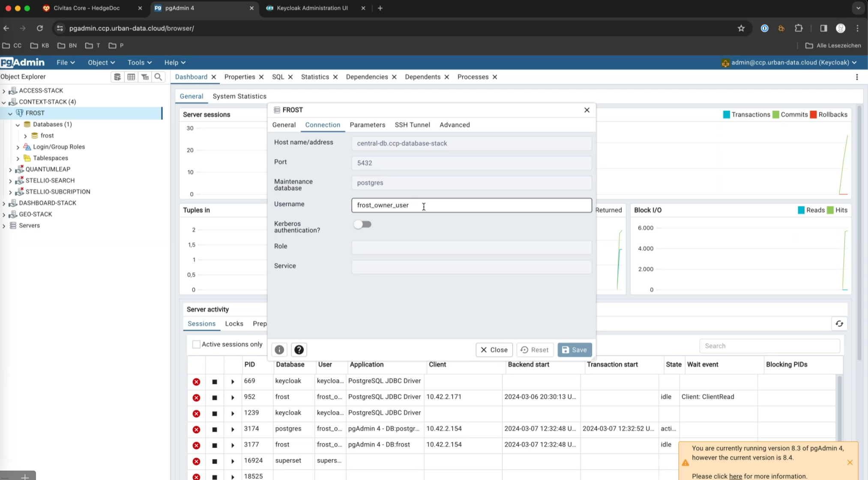Screen dimensions: 868x480
Task: Bookmark this page with the star icon
Action: pos(741,28)
